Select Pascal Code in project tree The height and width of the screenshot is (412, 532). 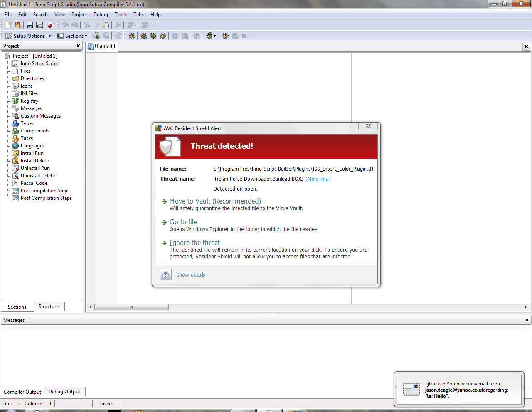coord(34,183)
